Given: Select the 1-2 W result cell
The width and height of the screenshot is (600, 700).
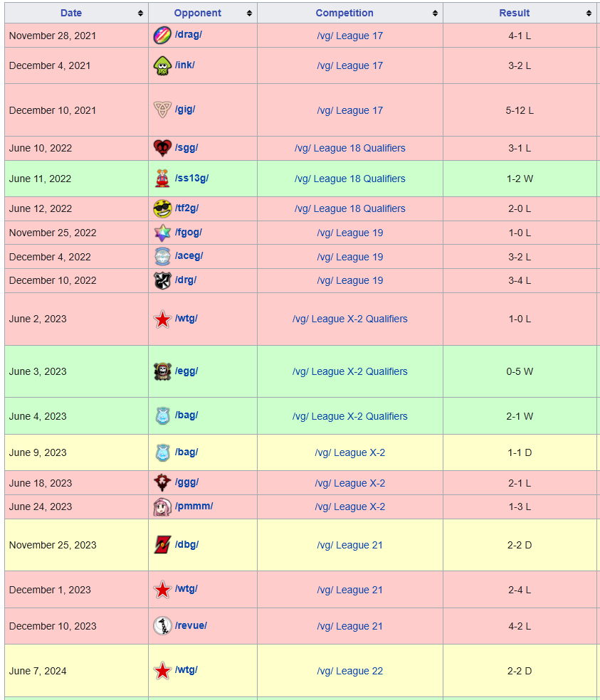Looking at the screenshot, I should (520, 179).
